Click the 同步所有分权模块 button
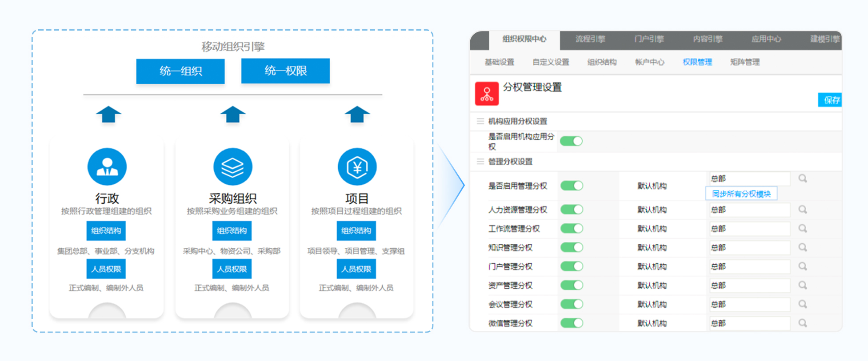This screenshot has width=868, height=361. coord(741,194)
